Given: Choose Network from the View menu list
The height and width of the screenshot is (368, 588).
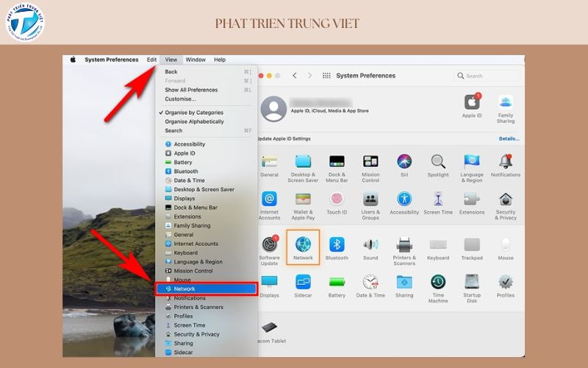Looking at the screenshot, I should pyautogui.click(x=206, y=289).
